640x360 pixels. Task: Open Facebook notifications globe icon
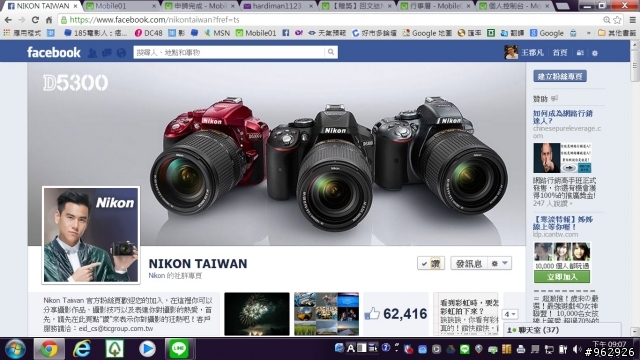121,53
